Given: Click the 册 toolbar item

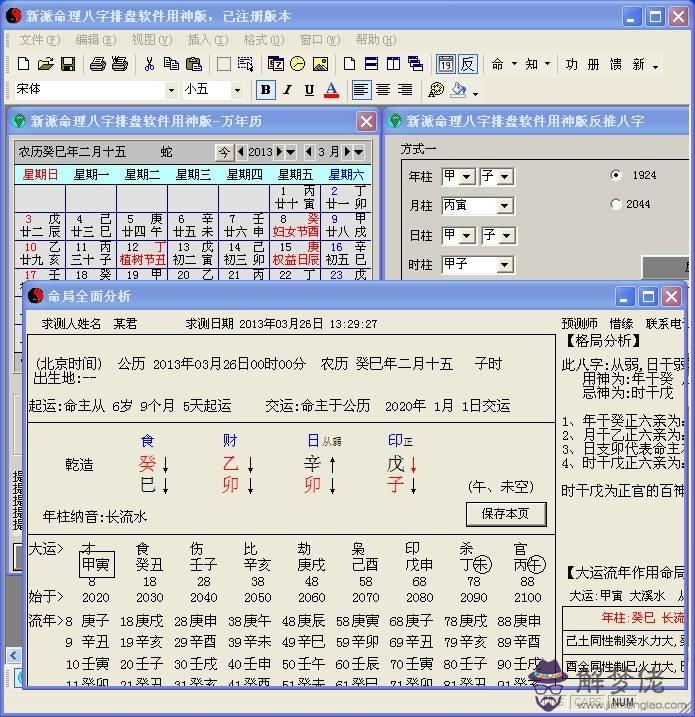Looking at the screenshot, I should tap(593, 64).
